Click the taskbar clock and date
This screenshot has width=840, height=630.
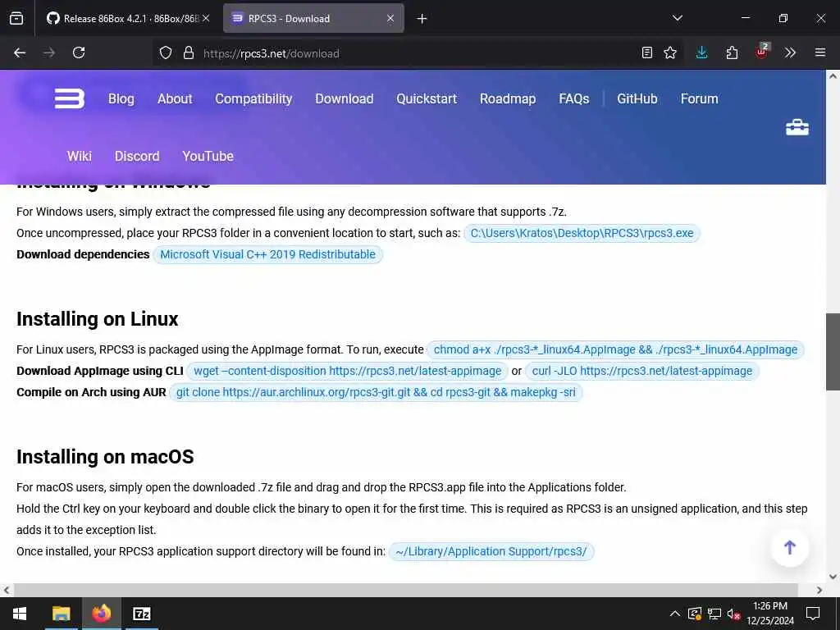tap(769, 614)
